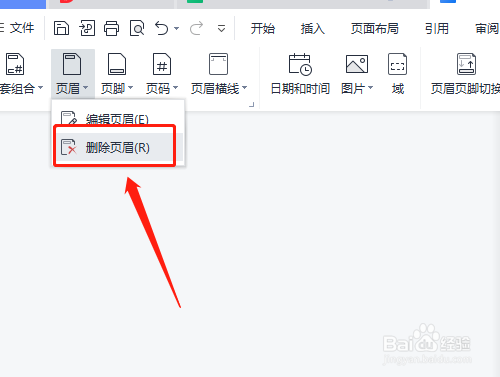
Task: Open undo history dropdown arrow
Action: tap(176, 29)
